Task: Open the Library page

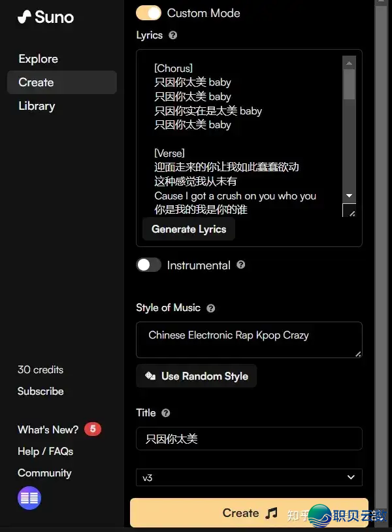Action: [37, 106]
